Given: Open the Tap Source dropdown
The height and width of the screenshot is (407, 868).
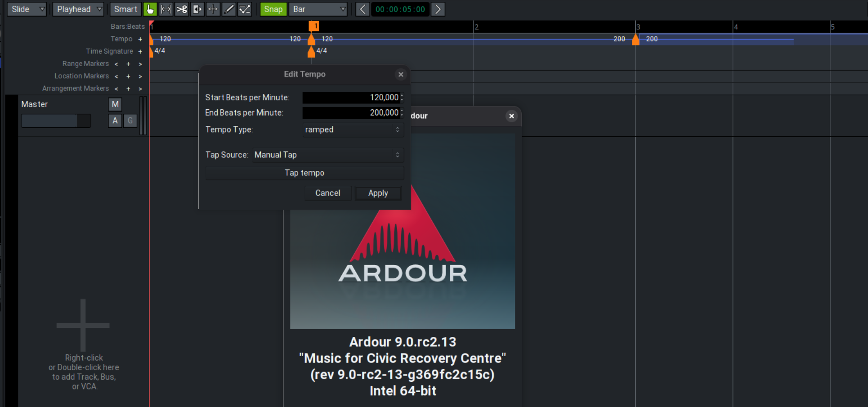Looking at the screenshot, I should (327, 155).
